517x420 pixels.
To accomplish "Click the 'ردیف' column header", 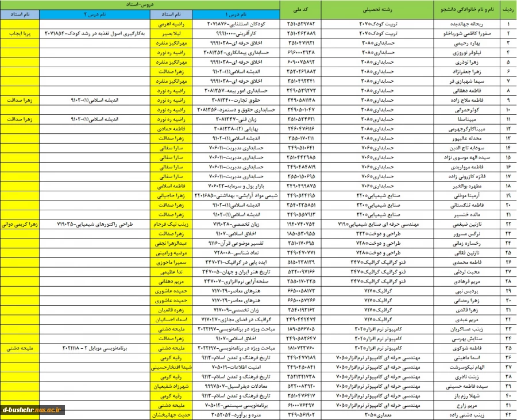I will [508, 10].
